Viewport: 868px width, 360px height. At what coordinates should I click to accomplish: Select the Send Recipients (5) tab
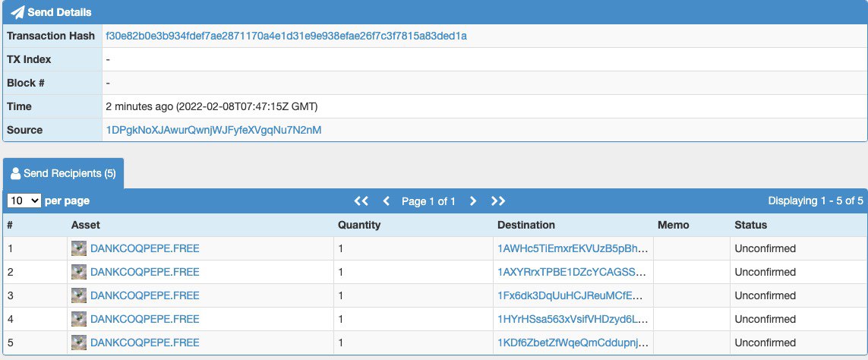click(63, 173)
